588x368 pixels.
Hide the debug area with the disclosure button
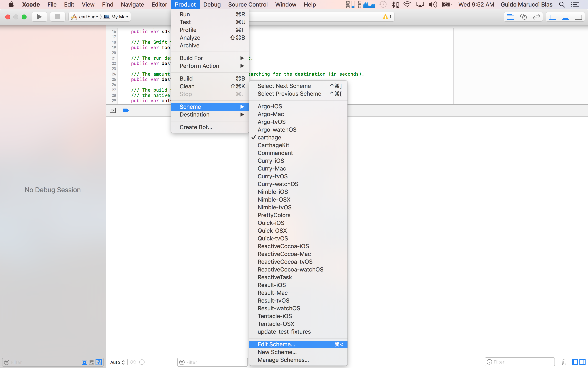coord(113,110)
